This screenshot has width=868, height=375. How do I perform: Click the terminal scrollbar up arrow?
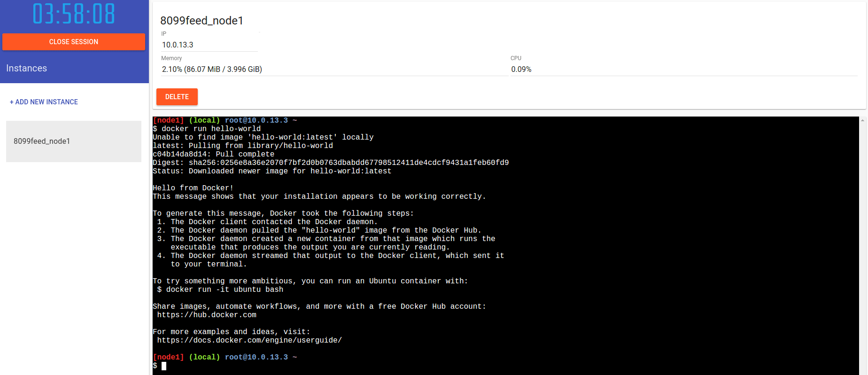(x=862, y=120)
